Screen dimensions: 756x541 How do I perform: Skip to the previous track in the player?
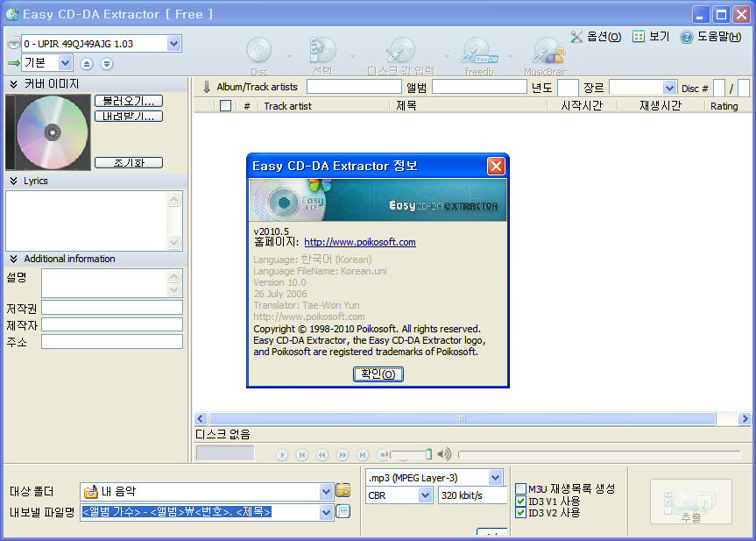(302, 454)
